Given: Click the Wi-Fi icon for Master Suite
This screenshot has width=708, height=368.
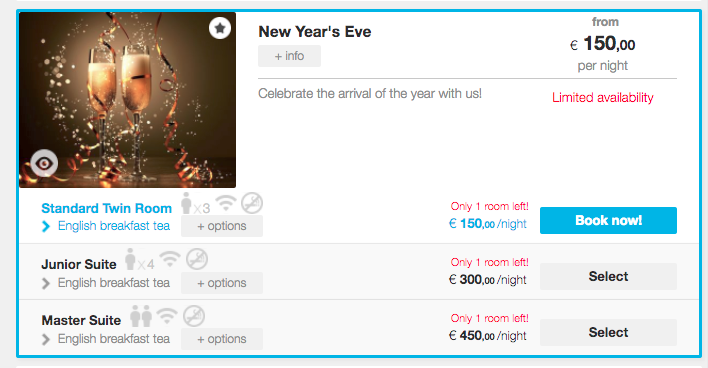Looking at the screenshot, I should tap(167, 316).
